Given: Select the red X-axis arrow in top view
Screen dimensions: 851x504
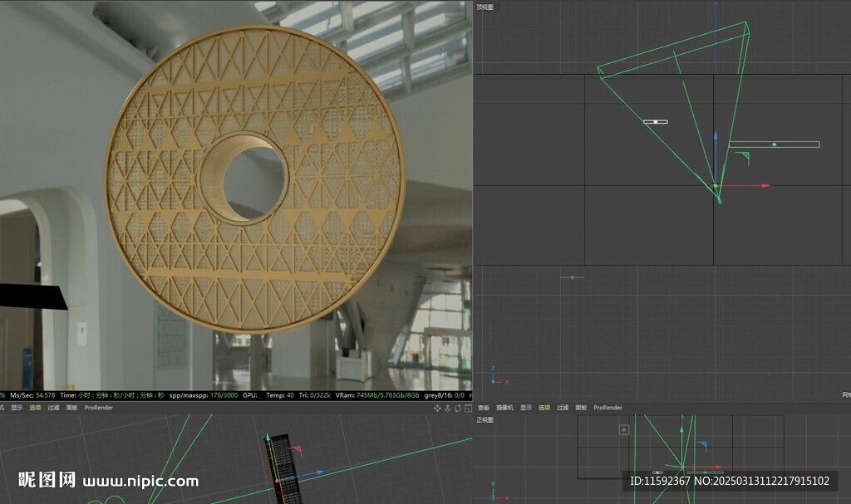Looking at the screenshot, I should tap(765, 185).
